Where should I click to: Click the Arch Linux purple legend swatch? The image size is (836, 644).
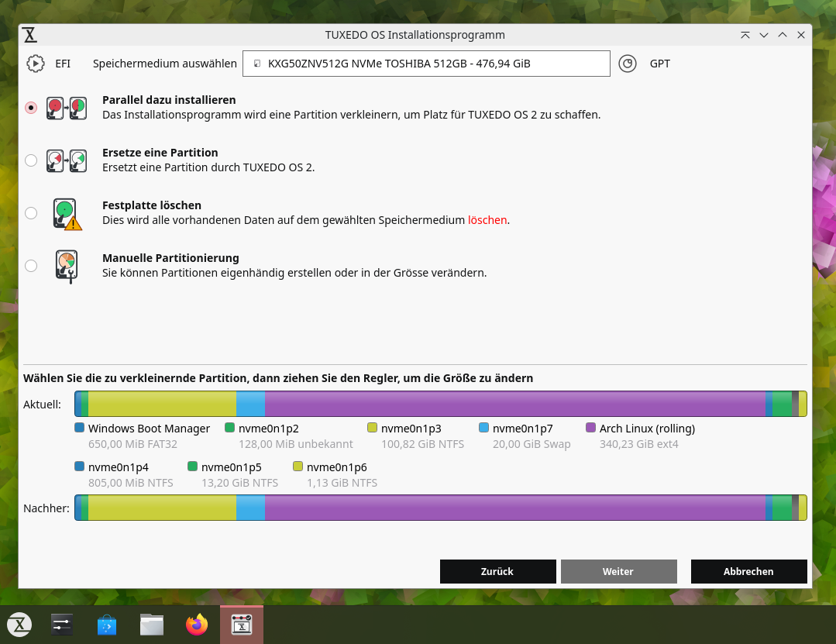click(590, 428)
